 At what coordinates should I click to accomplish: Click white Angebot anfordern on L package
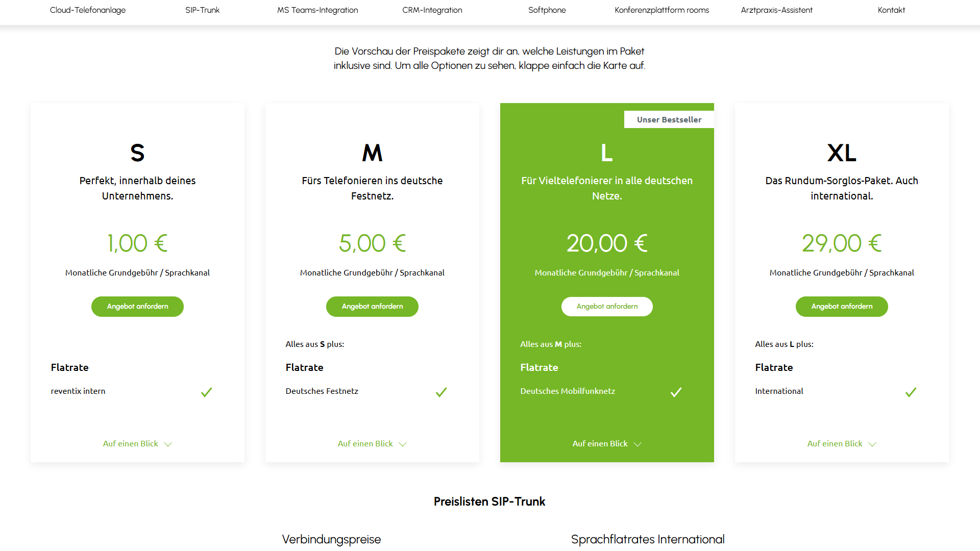pos(607,307)
